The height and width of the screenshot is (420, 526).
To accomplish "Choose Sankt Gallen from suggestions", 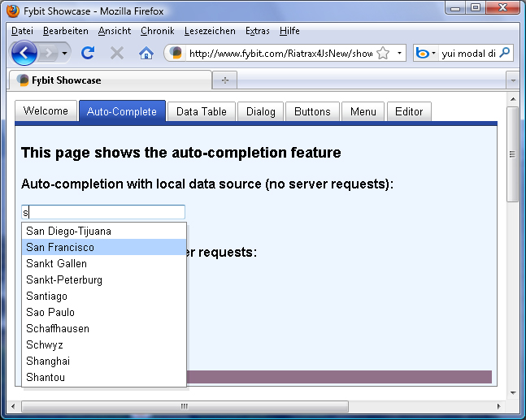I will click(x=104, y=263).
